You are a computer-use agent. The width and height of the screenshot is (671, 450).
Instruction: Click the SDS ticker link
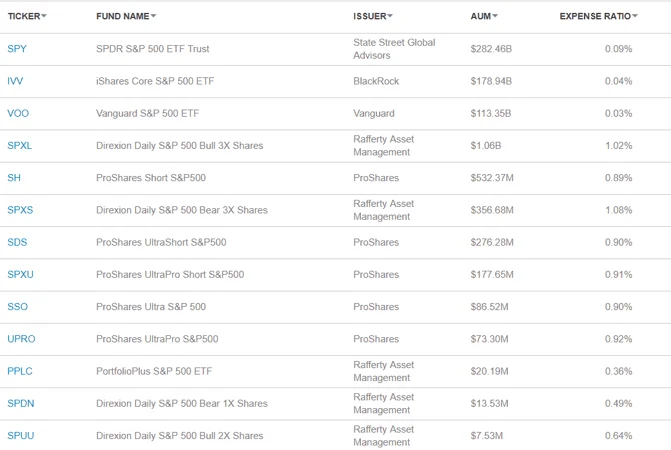[x=17, y=242]
